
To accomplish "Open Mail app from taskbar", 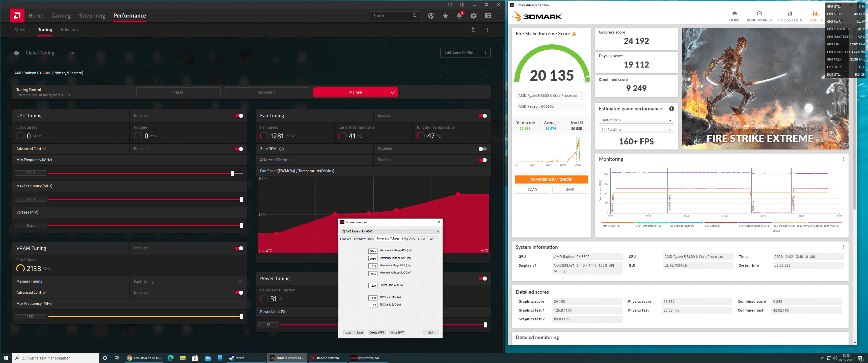I will [208, 358].
